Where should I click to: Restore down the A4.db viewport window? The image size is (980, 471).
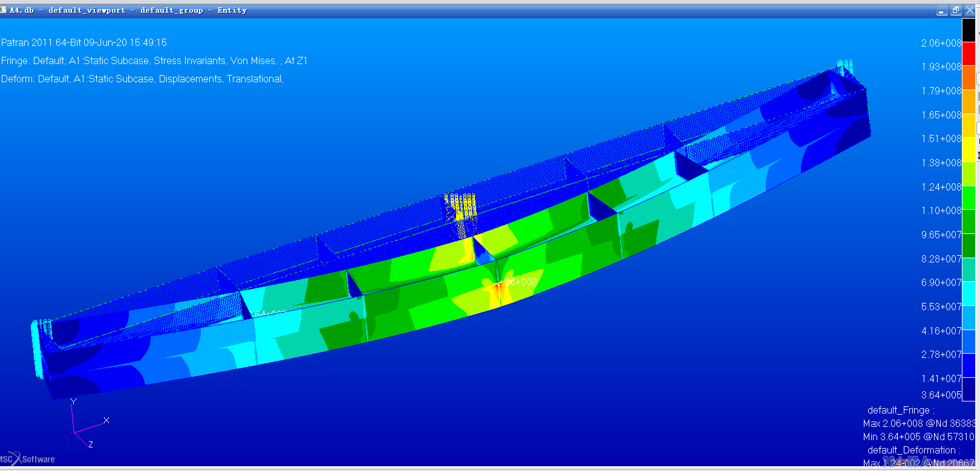click(956, 10)
